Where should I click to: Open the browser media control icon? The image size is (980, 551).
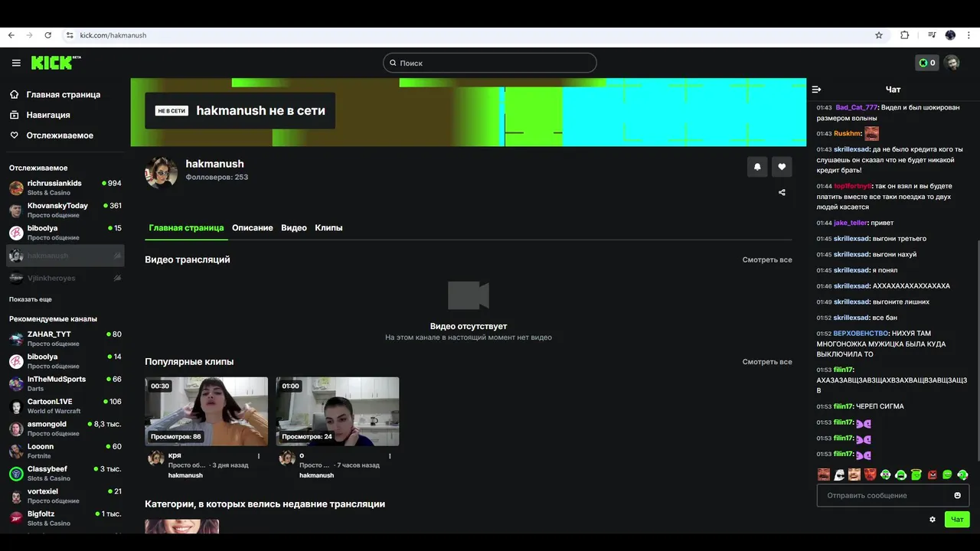click(932, 35)
